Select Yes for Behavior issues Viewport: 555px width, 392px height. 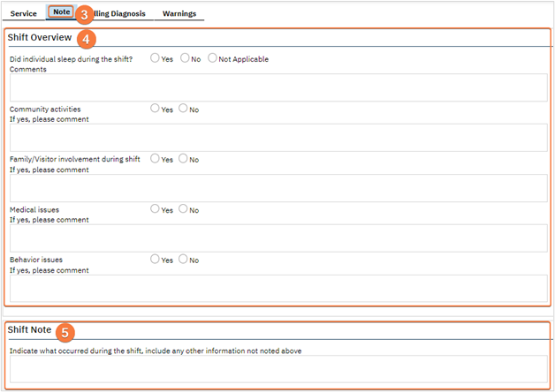point(155,259)
